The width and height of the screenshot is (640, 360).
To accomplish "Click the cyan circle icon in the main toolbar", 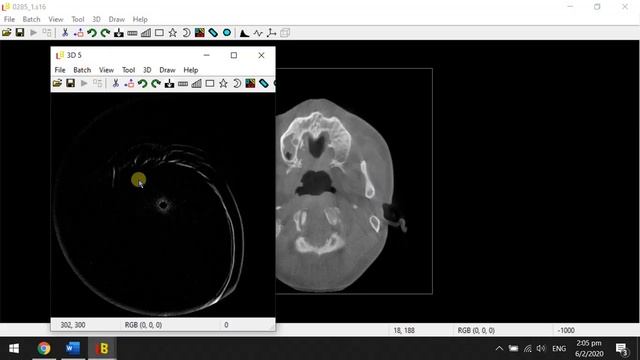I will point(227,33).
